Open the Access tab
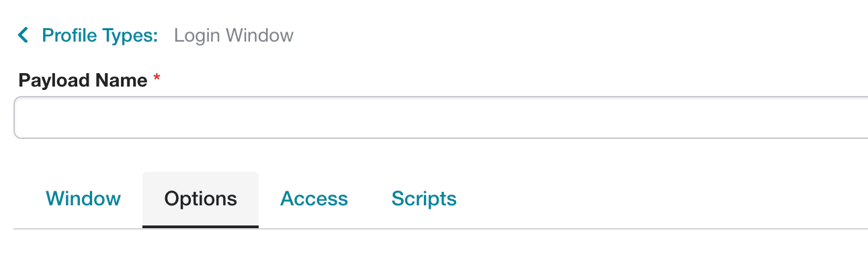Viewport: 868px width, 255px height. [x=314, y=199]
